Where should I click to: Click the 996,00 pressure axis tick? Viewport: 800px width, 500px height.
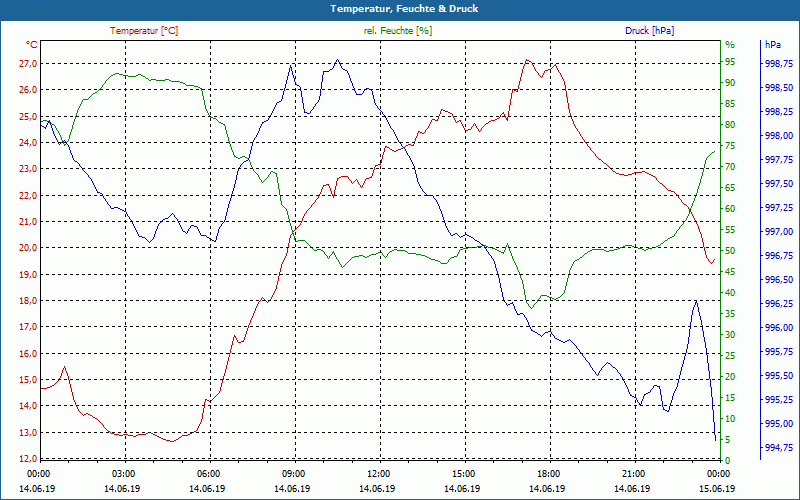coord(779,328)
